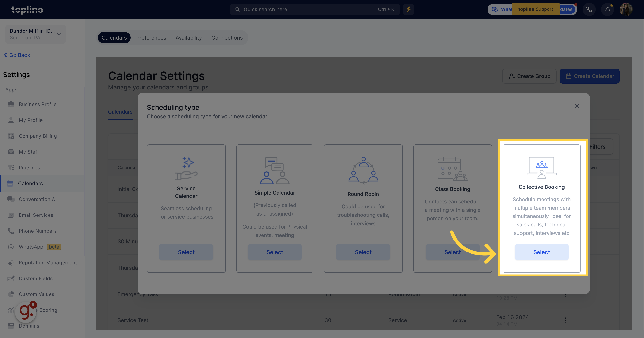Select the Collective Booking Select button
Viewport: 644px width, 338px height.
point(541,252)
